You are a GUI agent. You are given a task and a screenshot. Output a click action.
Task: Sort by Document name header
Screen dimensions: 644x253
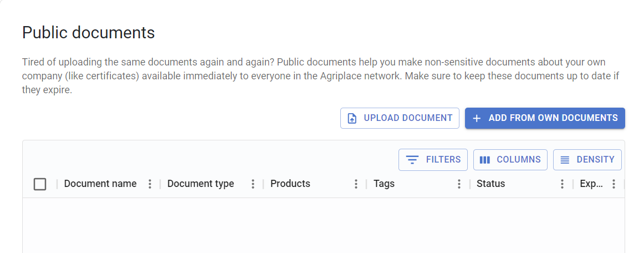(100, 184)
